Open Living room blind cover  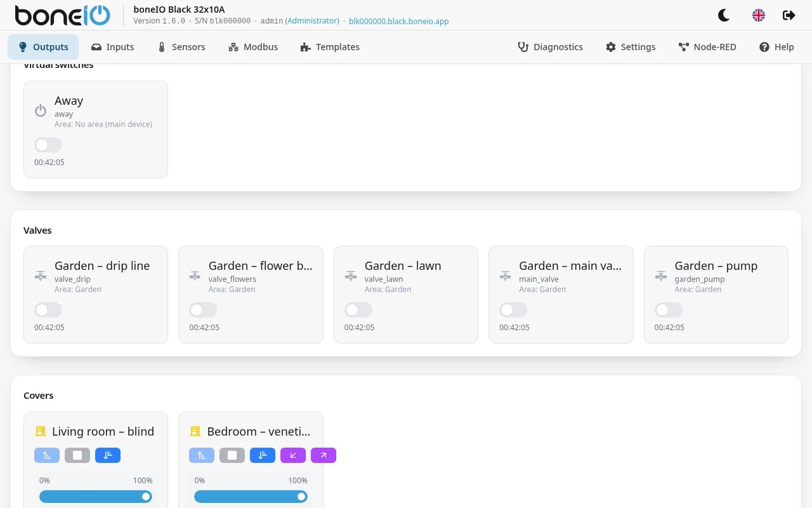click(x=47, y=455)
